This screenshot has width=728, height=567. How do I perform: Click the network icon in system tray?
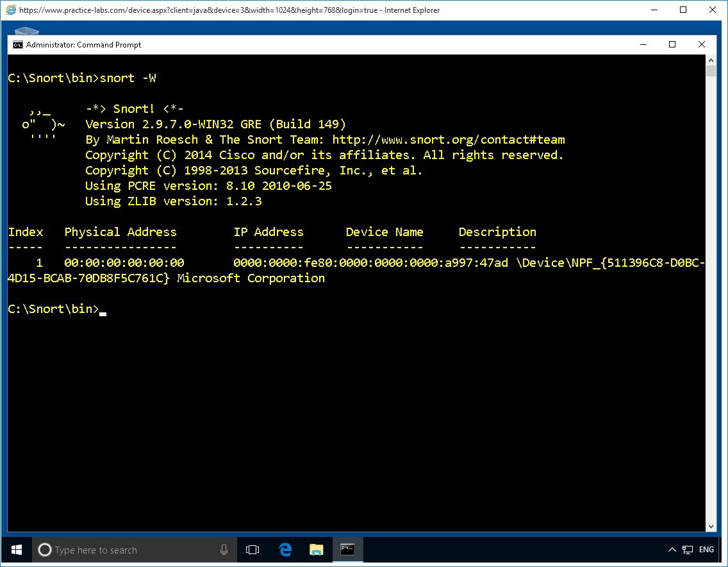(688, 550)
